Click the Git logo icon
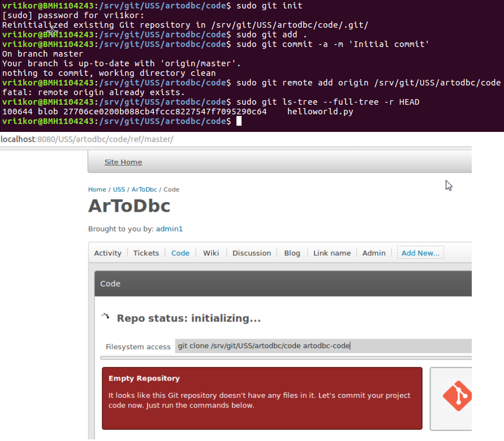The image size is (504, 441). point(457,397)
